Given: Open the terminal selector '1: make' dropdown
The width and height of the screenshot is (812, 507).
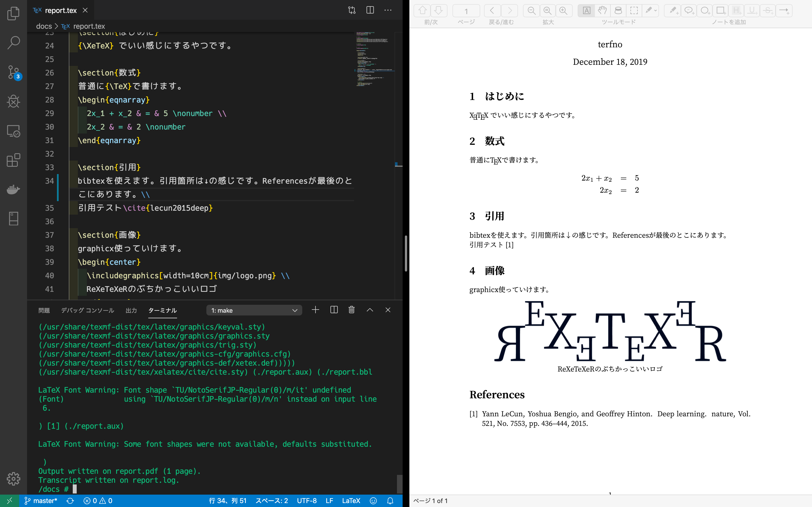Looking at the screenshot, I should (x=254, y=310).
